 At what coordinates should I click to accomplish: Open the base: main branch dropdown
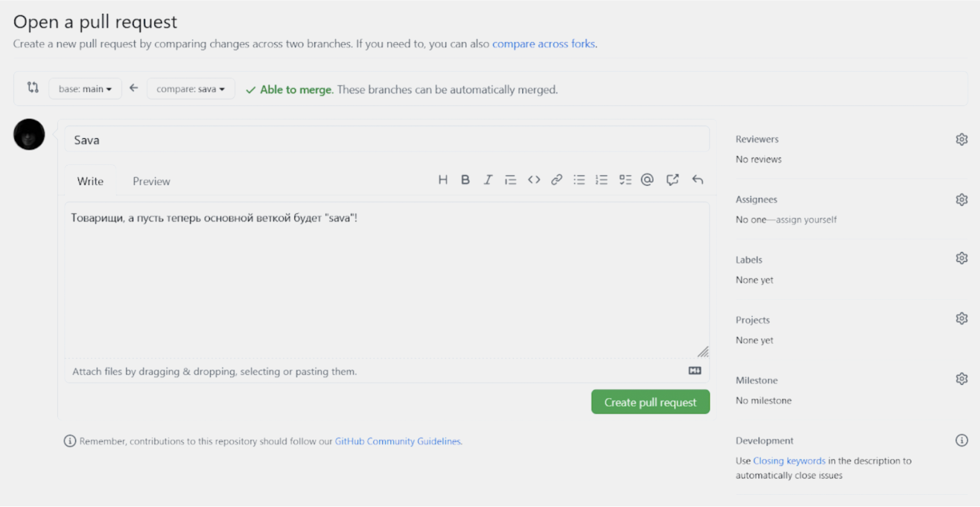click(85, 89)
